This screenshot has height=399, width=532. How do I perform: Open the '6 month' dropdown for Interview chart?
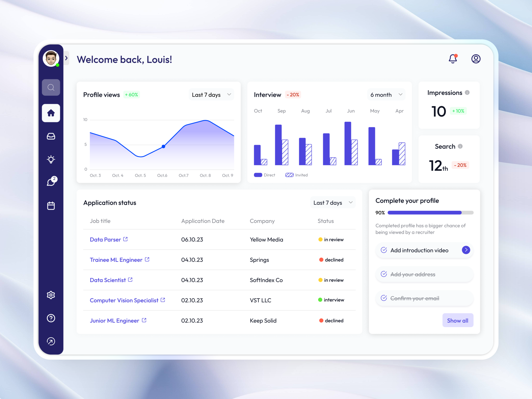pyautogui.click(x=386, y=94)
